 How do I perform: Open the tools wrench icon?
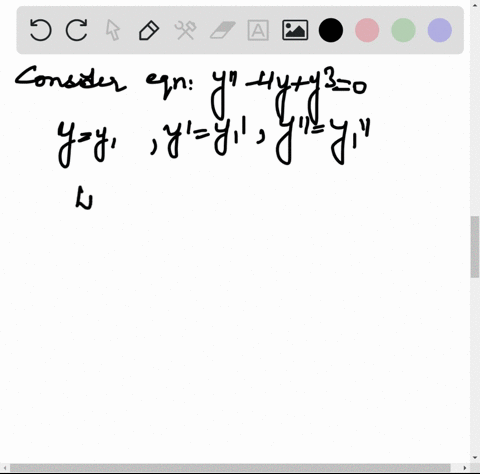pos(185,30)
